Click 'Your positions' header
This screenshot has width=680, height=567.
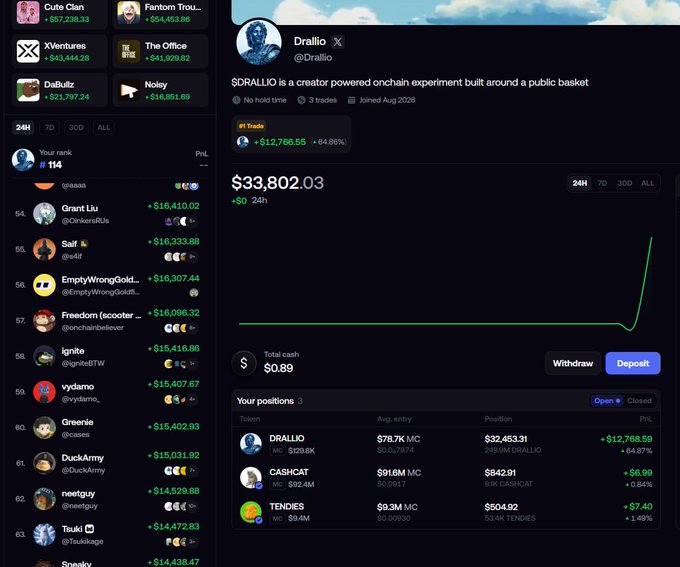tap(265, 401)
